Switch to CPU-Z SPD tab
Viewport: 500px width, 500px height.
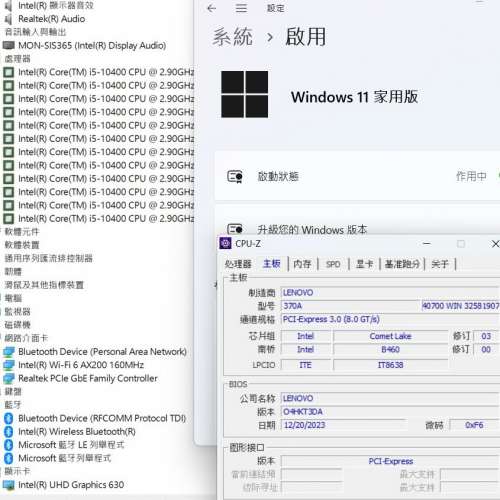(x=333, y=264)
